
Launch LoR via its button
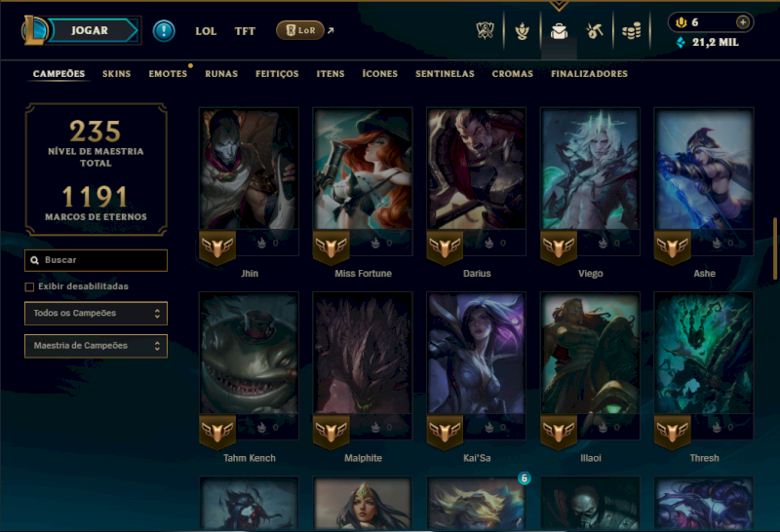[x=300, y=30]
